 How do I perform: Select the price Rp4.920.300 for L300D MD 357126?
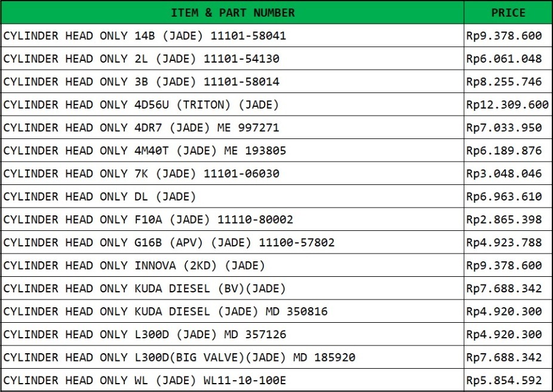[x=508, y=334]
